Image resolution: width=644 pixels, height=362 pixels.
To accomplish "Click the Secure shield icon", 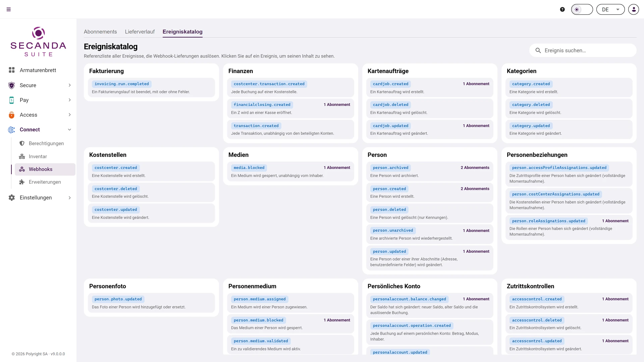I will pyautogui.click(x=12, y=85).
